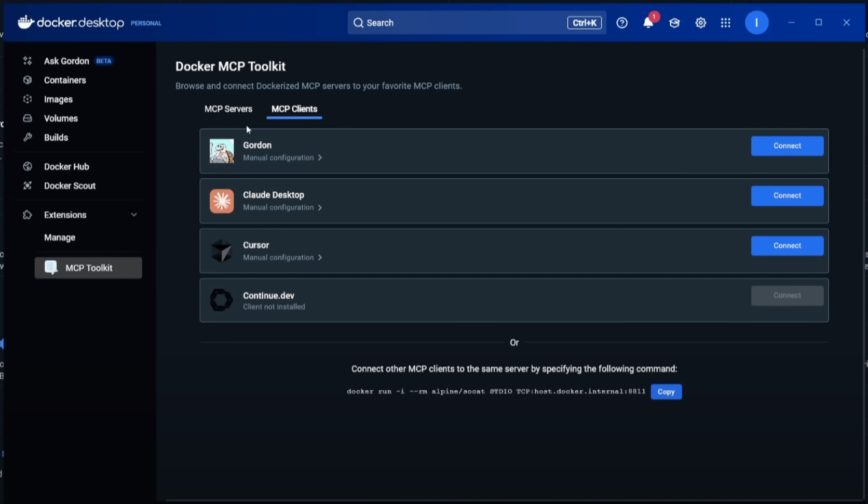This screenshot has width=868, height=504.
Task: Click the Ctrl+K shortcut badge
Action: coord(584,23)
